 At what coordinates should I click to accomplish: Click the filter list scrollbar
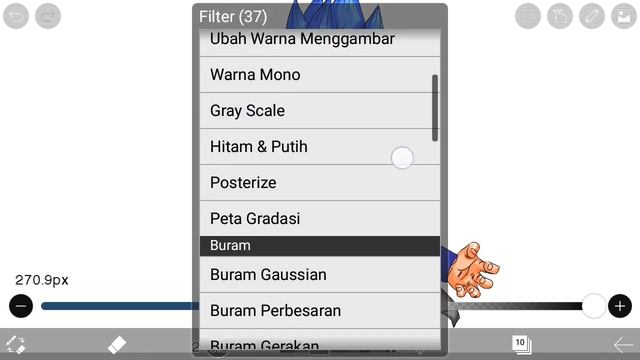tap(435, 108)
